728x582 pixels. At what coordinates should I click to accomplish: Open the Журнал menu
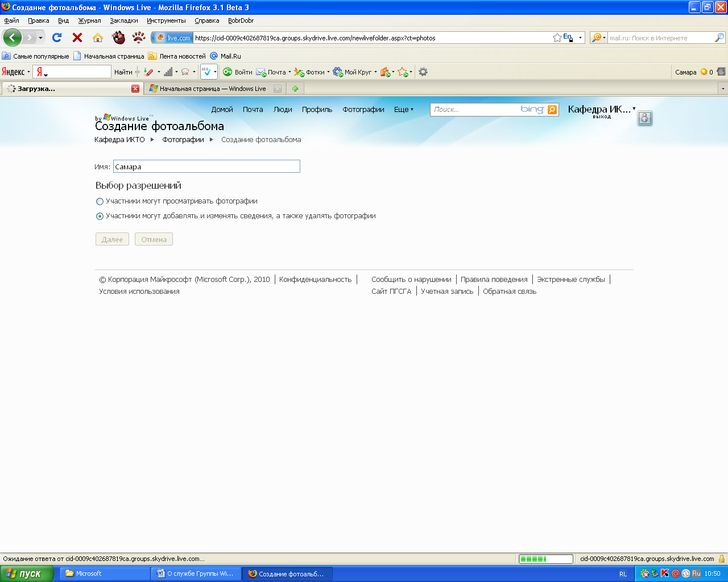pyautogui.click(x=89, y=20)
